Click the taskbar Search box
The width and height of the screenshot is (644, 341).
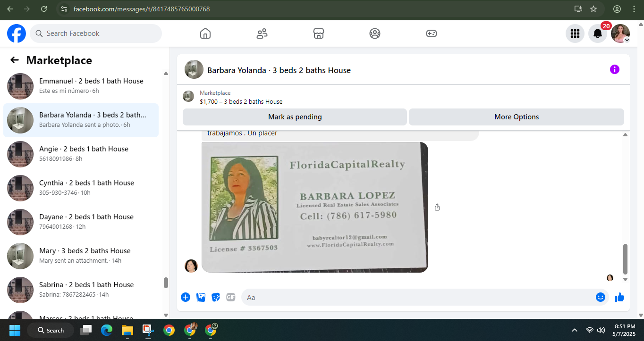coord(51,330)
